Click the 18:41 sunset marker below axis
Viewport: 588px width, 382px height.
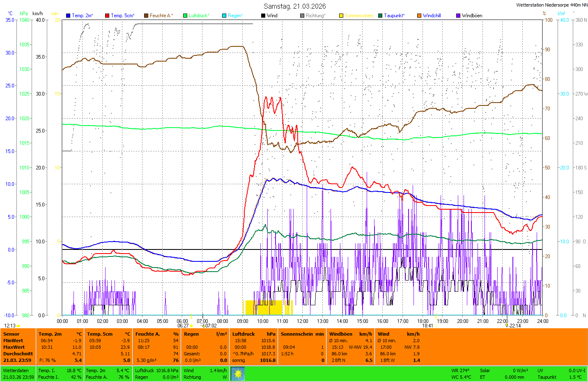(x=428, y=326)
